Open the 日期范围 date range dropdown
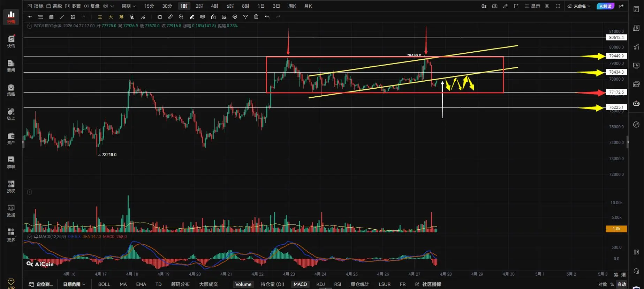 pyautogui.click(x=74, y=284)
